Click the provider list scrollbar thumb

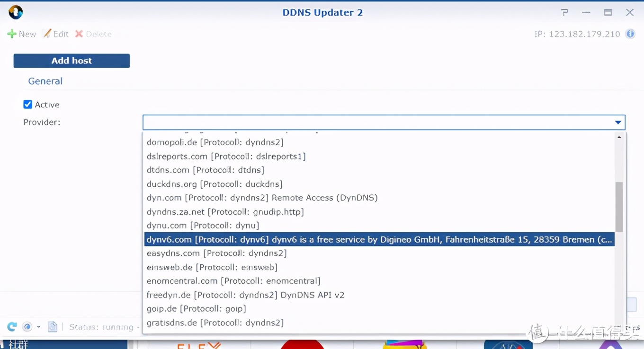[x=619, y=207]
